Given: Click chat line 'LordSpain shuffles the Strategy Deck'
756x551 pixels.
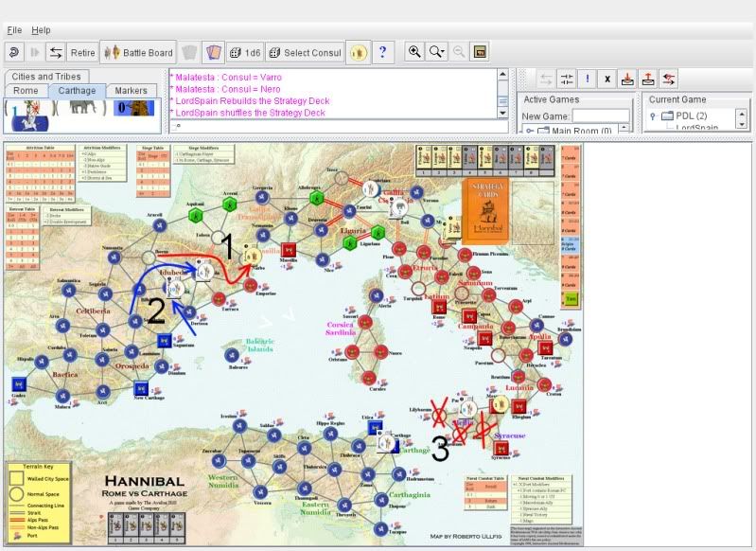Looking at the screenshot, I should (250, 113).
